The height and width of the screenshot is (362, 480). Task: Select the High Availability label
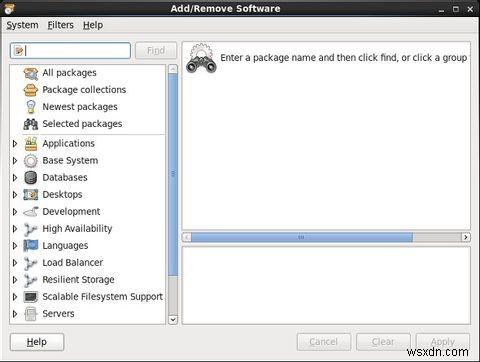pyautogui.click(x=77, y=229)
